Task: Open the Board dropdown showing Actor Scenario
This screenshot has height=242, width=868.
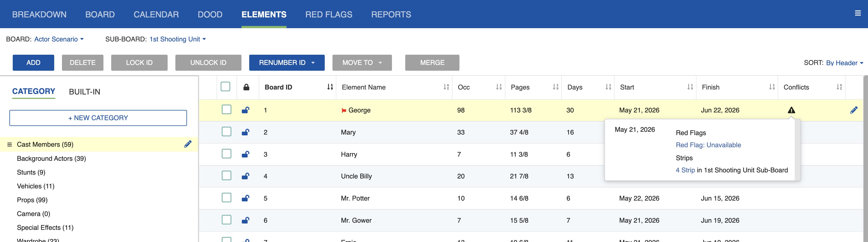Action: pos(59,40)
